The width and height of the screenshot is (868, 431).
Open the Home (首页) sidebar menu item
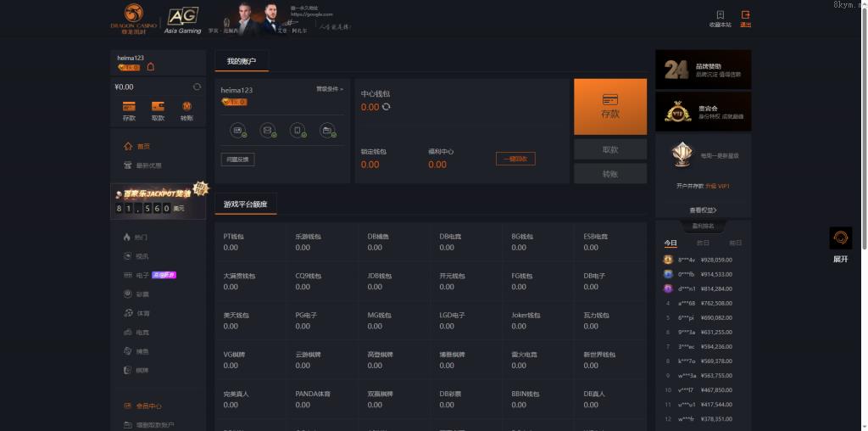coord(142,146)
